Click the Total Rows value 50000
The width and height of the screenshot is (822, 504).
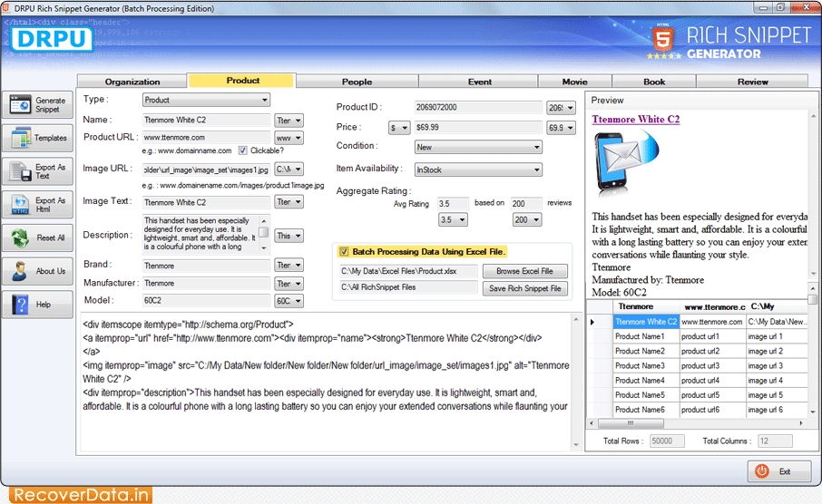(x=667, y=441)
